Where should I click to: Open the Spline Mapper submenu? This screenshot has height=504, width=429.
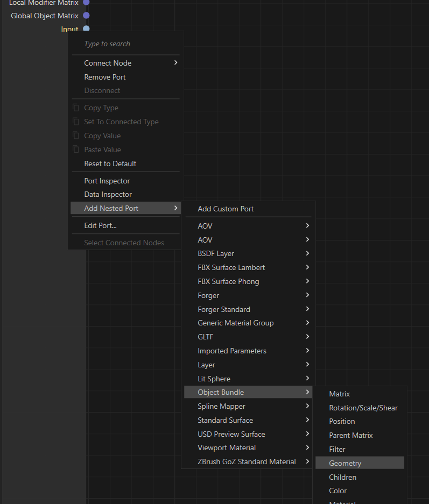248,406
